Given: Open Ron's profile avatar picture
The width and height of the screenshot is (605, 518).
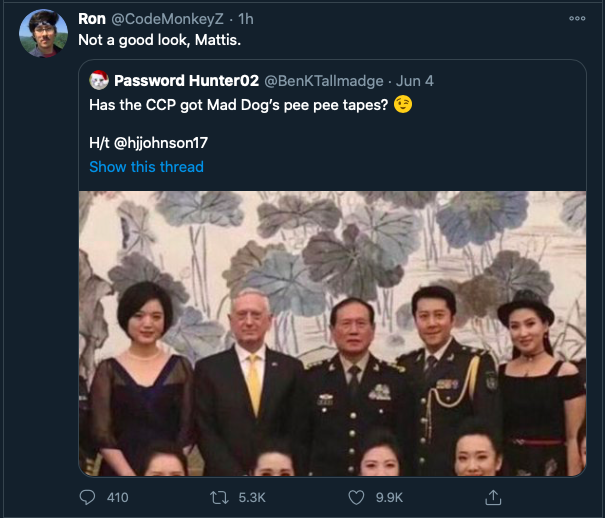Looking at the screenshot, I should tap(43, 33).
